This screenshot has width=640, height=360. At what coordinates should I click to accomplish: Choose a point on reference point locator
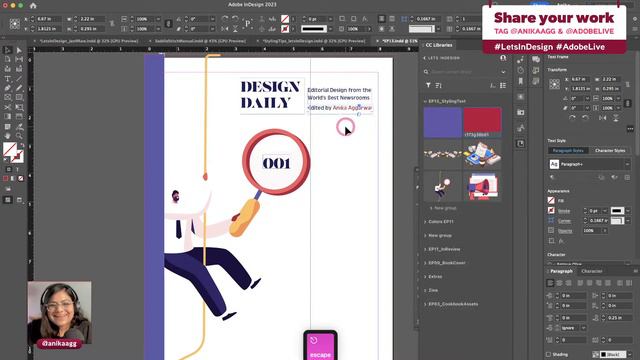pos(554,84)
